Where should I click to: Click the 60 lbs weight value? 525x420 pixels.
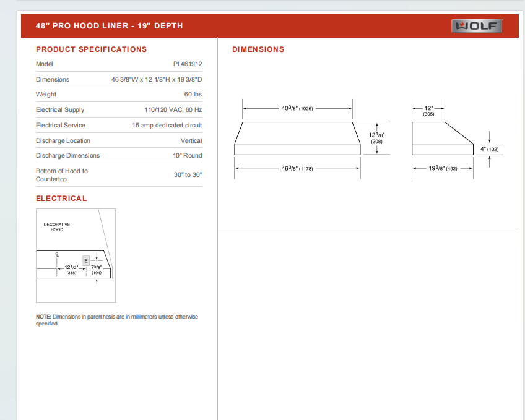(x=193, y=95)
